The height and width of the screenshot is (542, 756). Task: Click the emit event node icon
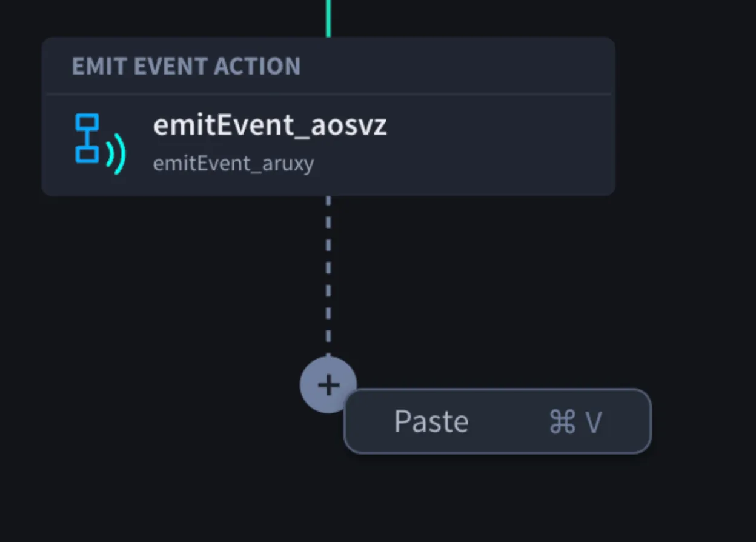click(x=100, y=143)
